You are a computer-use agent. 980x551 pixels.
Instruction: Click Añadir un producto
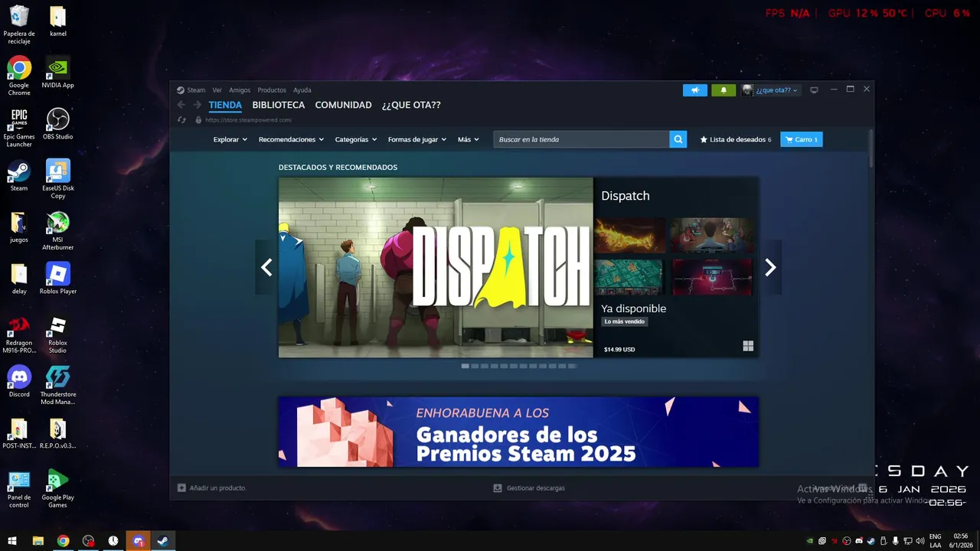(x=211, y=487)
